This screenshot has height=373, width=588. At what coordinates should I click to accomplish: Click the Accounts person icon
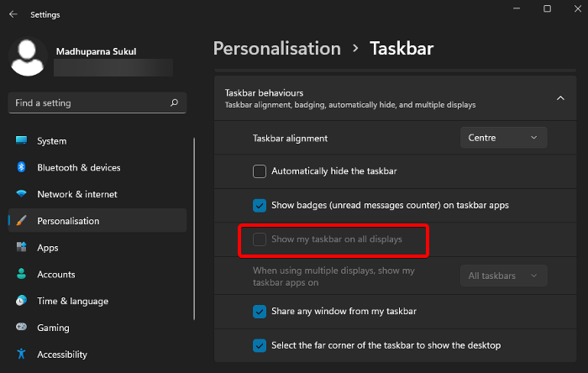[21, 275]
